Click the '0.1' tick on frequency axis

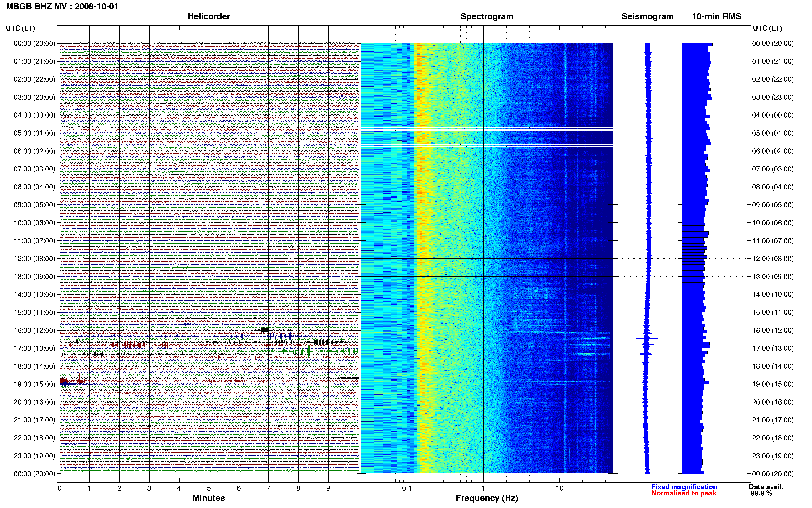point(407,488)
